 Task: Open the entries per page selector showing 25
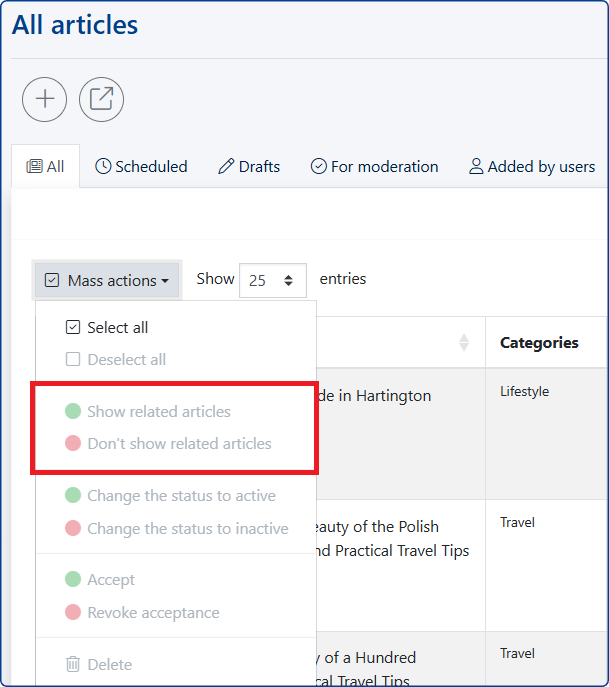point(272,280)
